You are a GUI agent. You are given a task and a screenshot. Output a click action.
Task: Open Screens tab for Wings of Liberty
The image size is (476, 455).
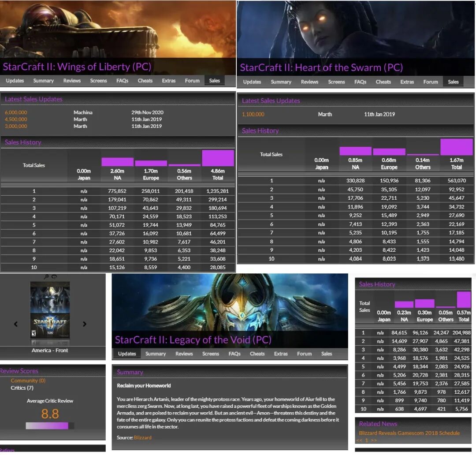pos(98,81)
